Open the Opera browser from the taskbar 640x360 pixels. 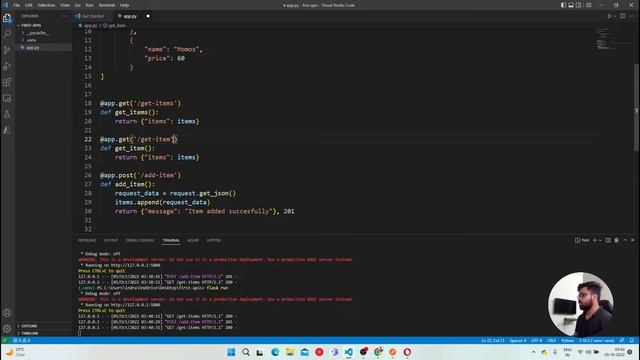point(407,352)
